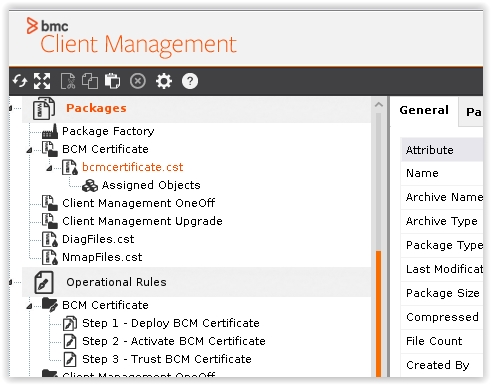The height and width of the screenshot is (385, 491).
Task: Click the Client Management Upgrade folder icon
Action: point(50,221)
